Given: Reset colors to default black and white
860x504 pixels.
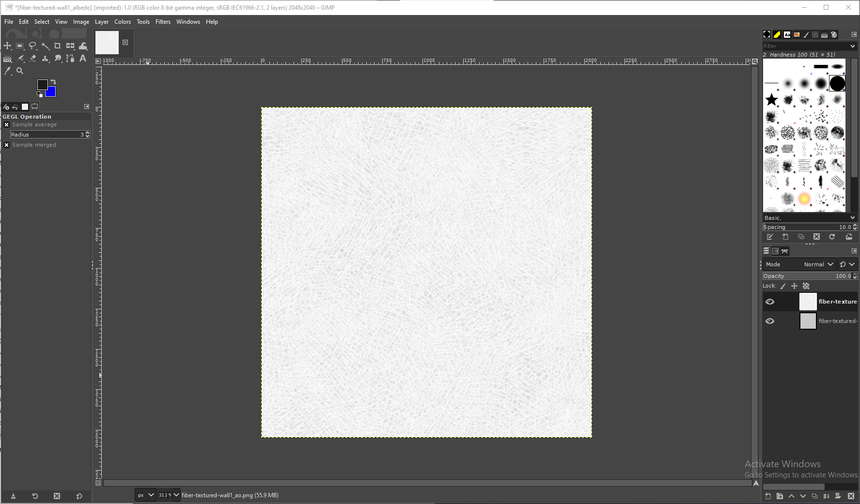Looking at the screenshot, I should [x=40, y=94].
